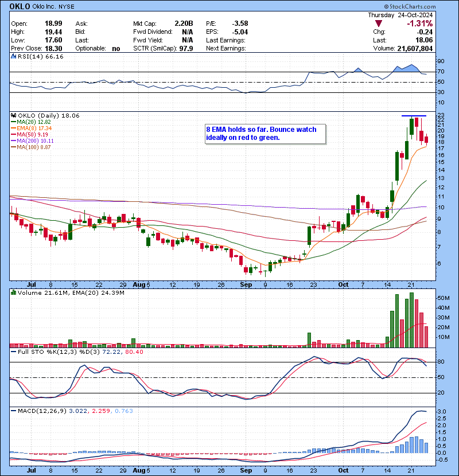Image resolution: width=459 pixels, height=476 pixels.
Task: Click the Low value 17.60
Action: (53, 40)
